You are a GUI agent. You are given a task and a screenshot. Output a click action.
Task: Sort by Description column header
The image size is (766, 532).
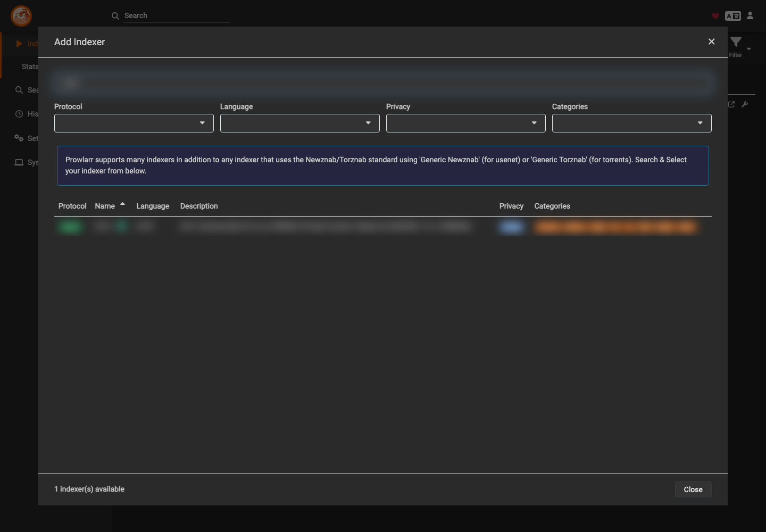[x=199, y=206]
